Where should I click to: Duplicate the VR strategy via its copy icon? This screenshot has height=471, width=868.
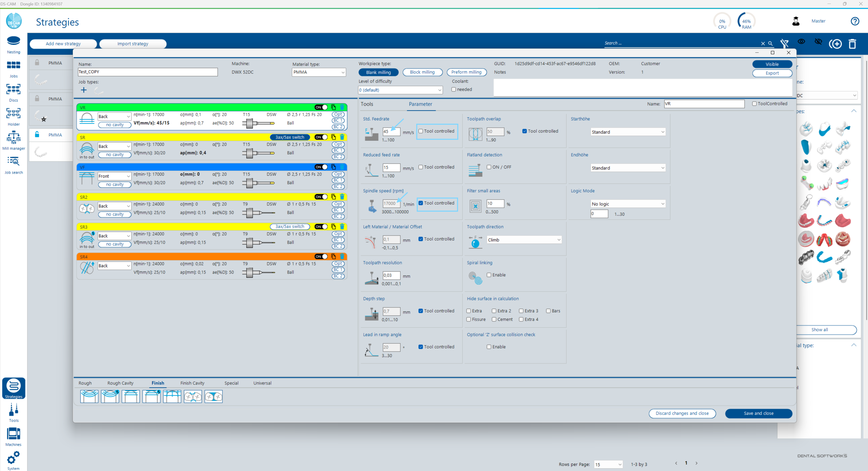(334, 107)
